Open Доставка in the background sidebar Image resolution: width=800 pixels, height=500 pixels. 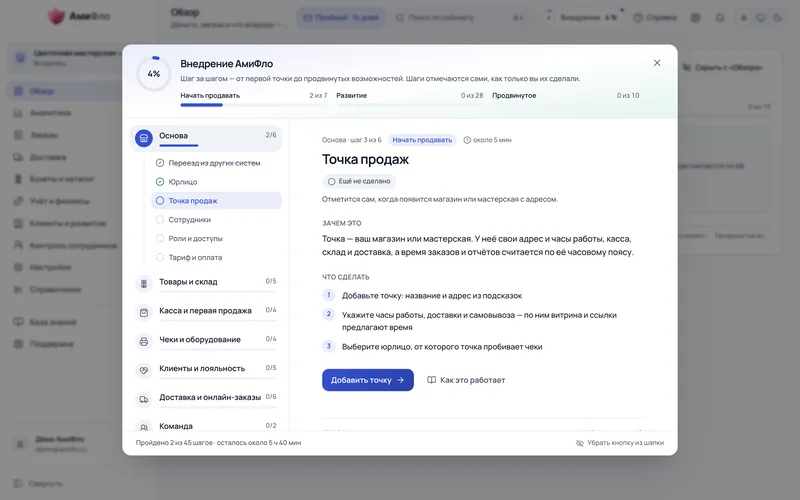point(65,157)
